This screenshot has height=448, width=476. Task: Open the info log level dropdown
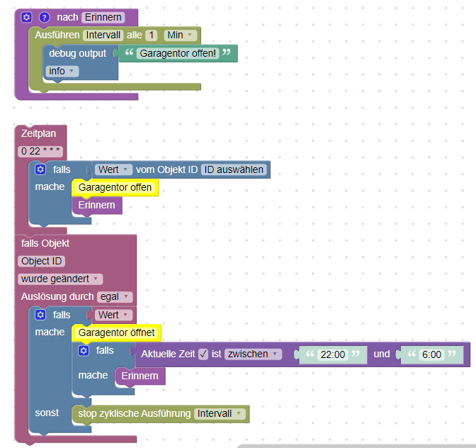(62, 71)
